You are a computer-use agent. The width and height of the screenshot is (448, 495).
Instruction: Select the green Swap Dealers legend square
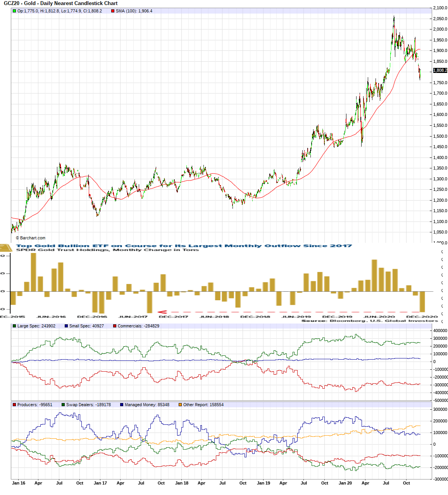(x=63, y=405)
